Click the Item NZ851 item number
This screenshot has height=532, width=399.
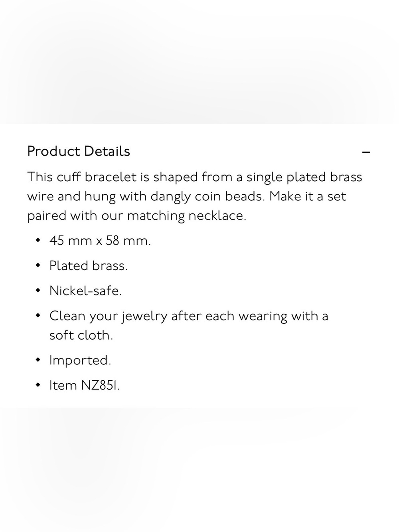click(x=85, y=386)
